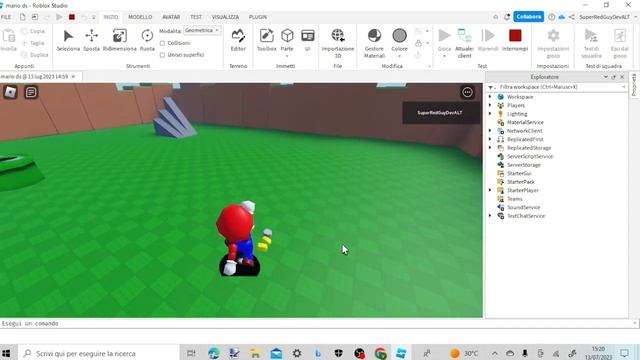This screenshot has height=360, width=640.
Task: Switch to the PLUGIN ribbon tab
Action: pyautogui.click(x=258, y=17)
